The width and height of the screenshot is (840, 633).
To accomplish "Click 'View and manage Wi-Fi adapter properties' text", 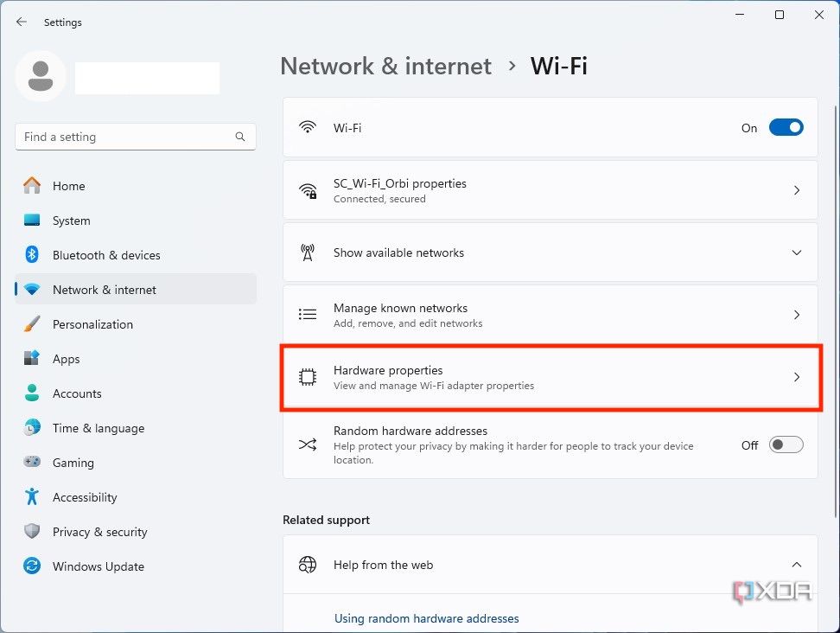I will 433,386.
